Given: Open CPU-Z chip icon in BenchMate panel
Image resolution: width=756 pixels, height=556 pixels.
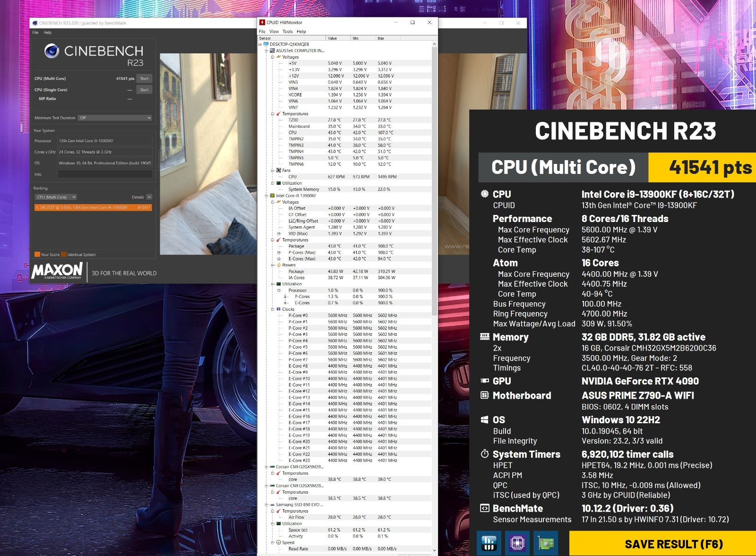Looking at the screenshot, I should pyautogui.click(x=517, y=543).
